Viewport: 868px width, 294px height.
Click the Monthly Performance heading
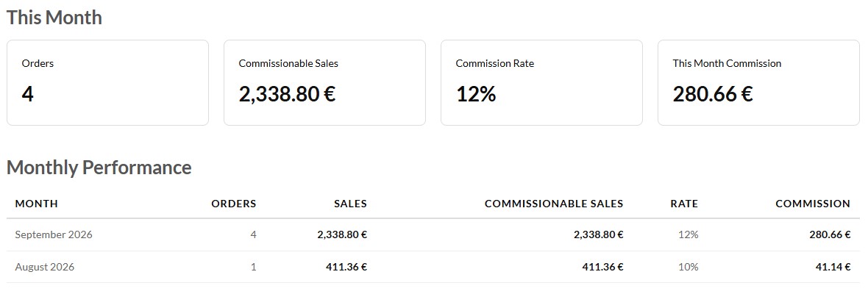(99, 168)
